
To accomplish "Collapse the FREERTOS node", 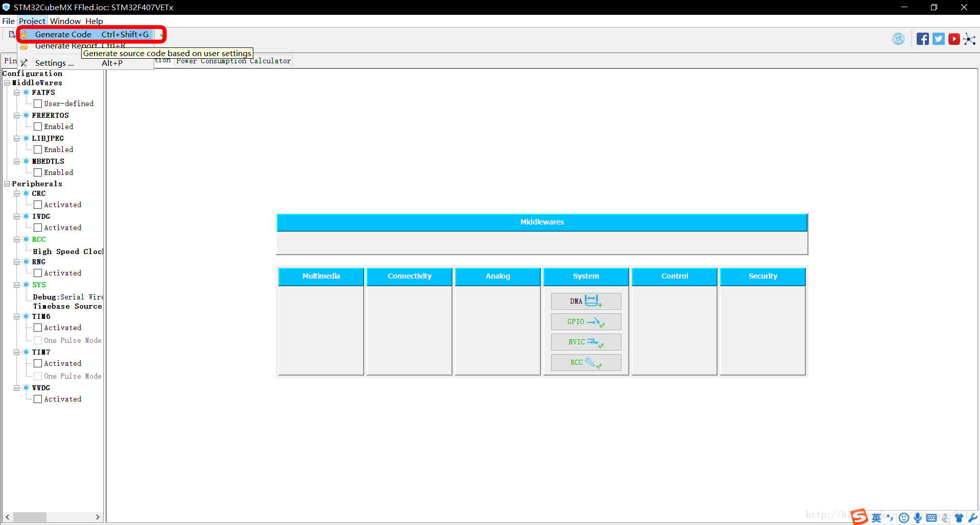I will tap(17, 115).
